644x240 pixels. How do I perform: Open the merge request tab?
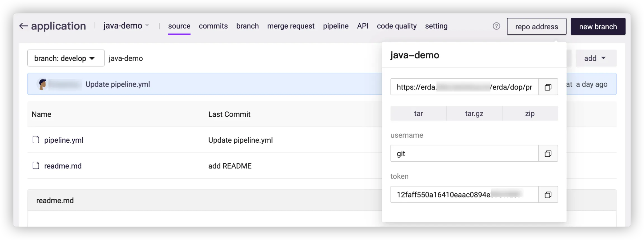pyautogui.click(x=291, y=26)
